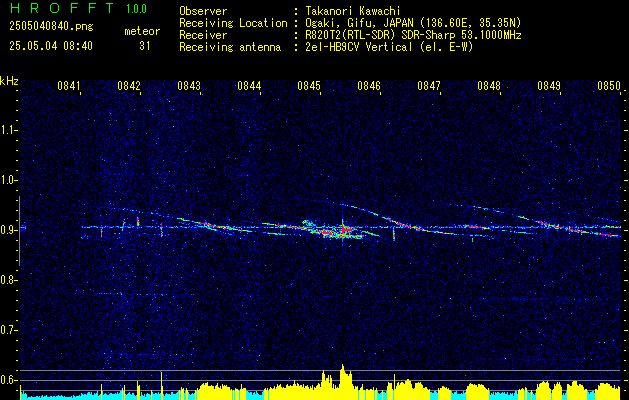Click the Receiving antenna label
Image resolution: width=629 pixels, height=400 pixels.
click(230, 47)
